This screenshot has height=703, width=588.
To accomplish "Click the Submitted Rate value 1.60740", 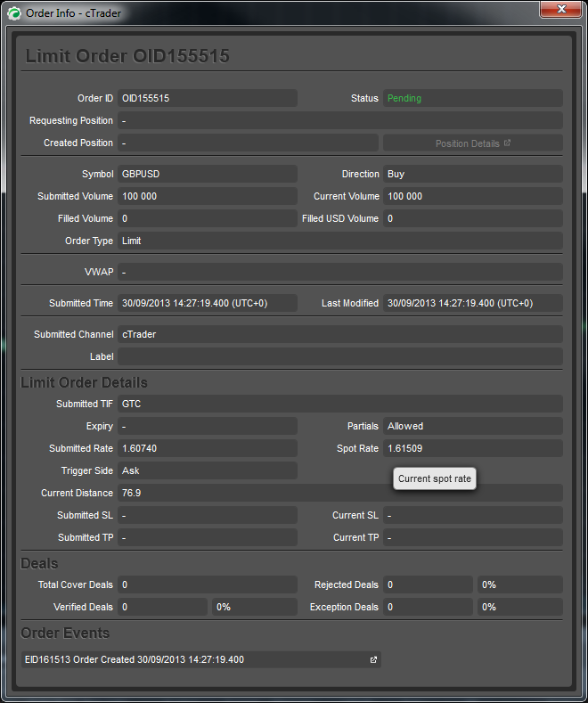I will [208, 448].
